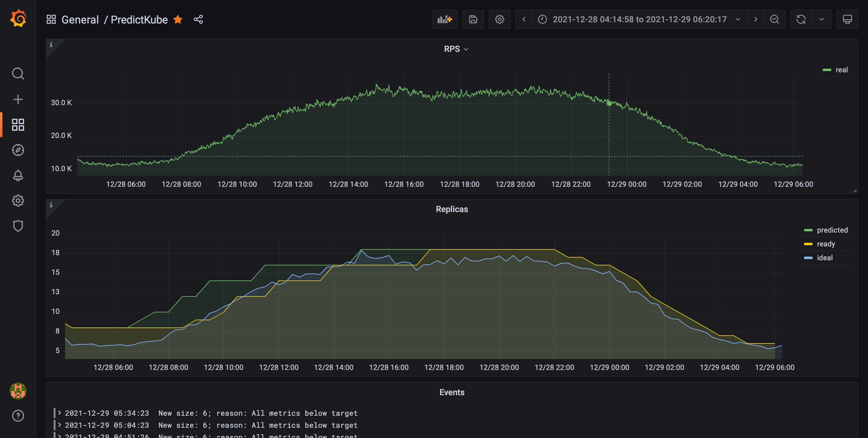Open Explore from the sidebar
This screenshot has width=868, height=438.
[18, 150]
